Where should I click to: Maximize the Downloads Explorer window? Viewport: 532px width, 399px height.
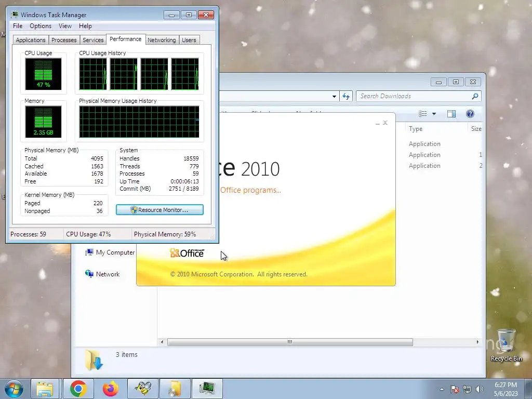pyautogui.click(x=456, y=82)
